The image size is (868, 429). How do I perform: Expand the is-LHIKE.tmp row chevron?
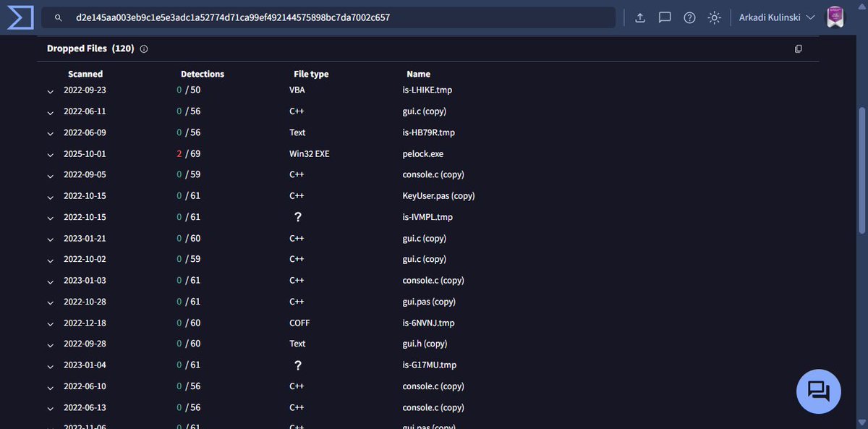pos(50,92)
